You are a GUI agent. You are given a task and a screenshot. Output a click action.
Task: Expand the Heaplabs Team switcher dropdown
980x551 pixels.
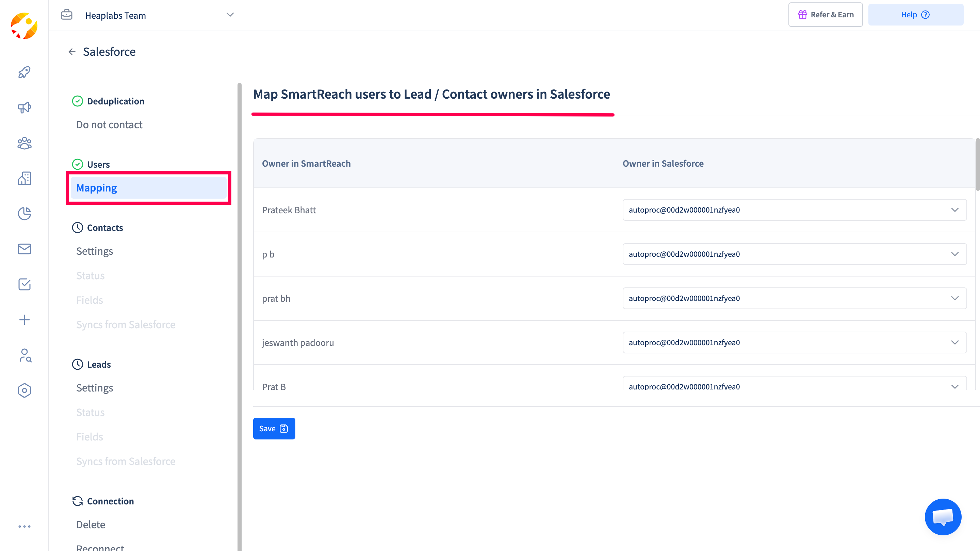[x=230, y=15]
